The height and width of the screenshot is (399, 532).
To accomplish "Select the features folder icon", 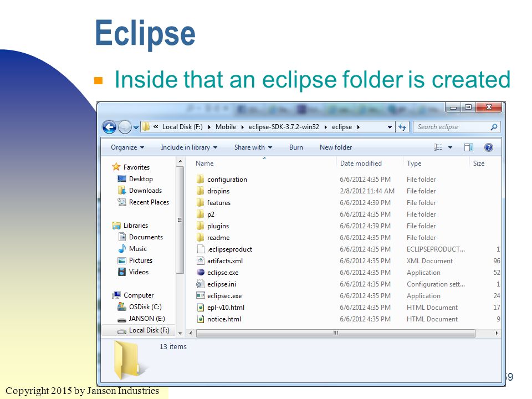I will (x=201, y=202).
